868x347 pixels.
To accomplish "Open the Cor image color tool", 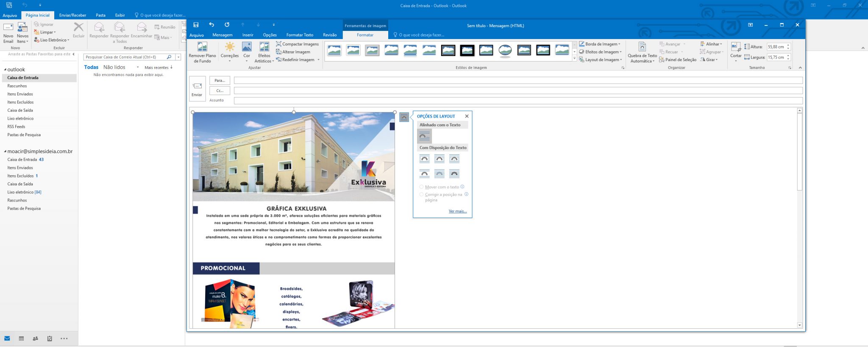I will pos(247,52).
